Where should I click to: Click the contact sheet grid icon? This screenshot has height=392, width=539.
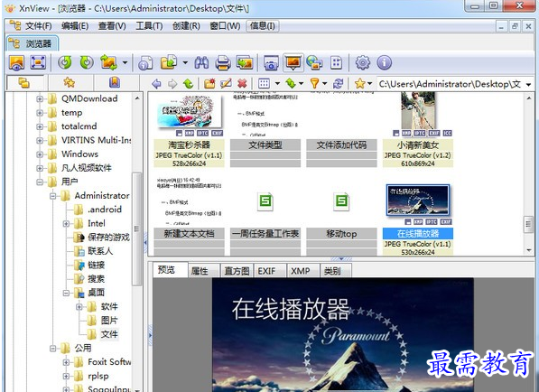336,63
